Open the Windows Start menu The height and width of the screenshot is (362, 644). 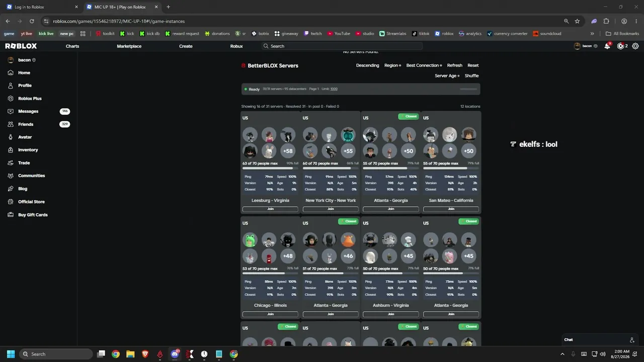click(x=11, y=354)
